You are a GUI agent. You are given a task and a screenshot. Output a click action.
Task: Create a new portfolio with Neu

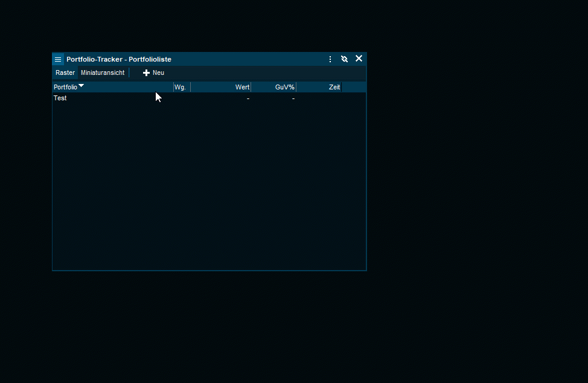(x=153, y=72)
